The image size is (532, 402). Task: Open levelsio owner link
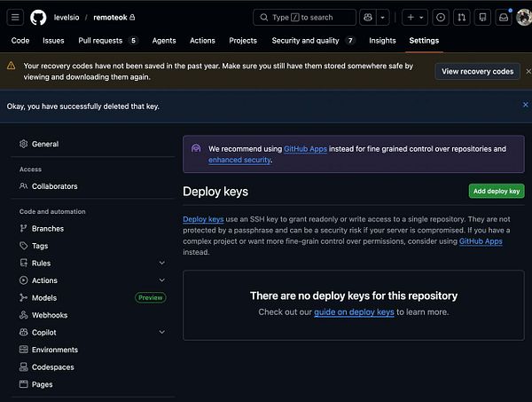(66, 18)
